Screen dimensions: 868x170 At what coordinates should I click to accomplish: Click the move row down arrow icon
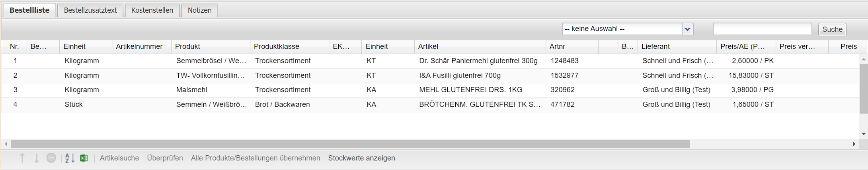(36, 158)
